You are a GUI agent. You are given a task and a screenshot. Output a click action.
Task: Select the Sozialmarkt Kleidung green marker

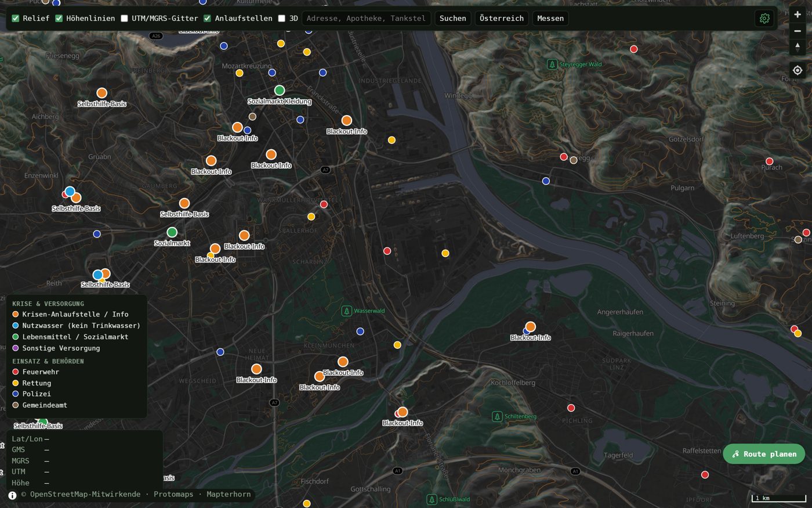tap(280, 90)
